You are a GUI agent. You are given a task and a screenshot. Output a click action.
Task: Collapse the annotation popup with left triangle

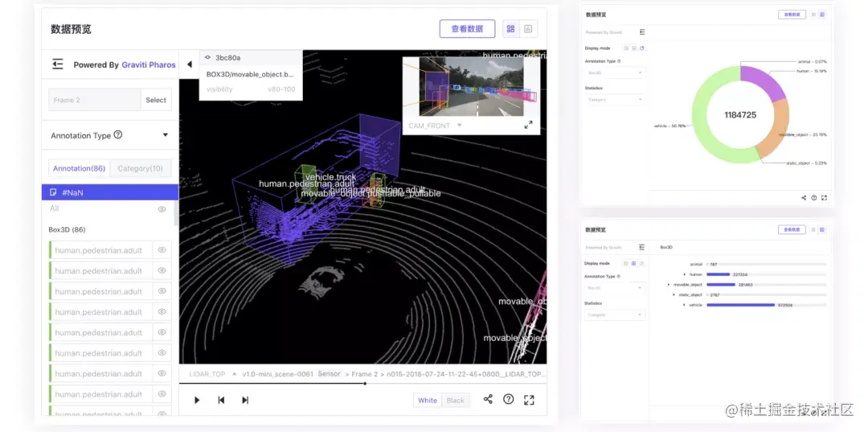[x=190, y=64]
